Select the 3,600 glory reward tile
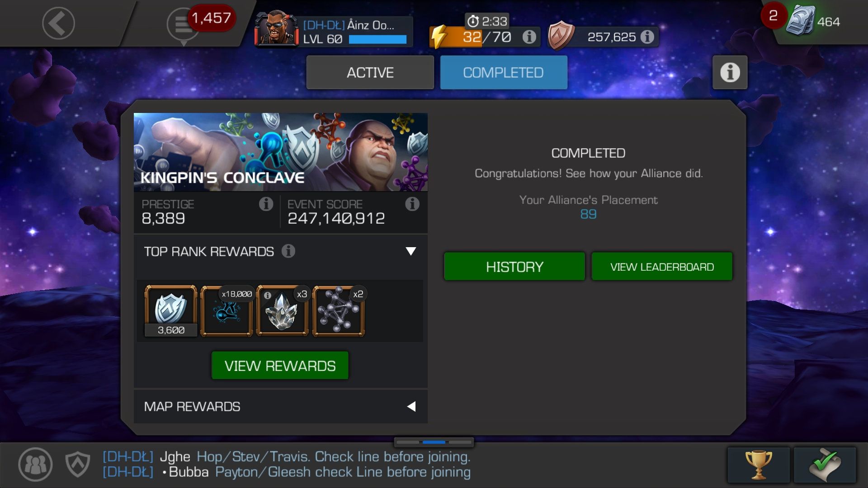 point(171,311)
